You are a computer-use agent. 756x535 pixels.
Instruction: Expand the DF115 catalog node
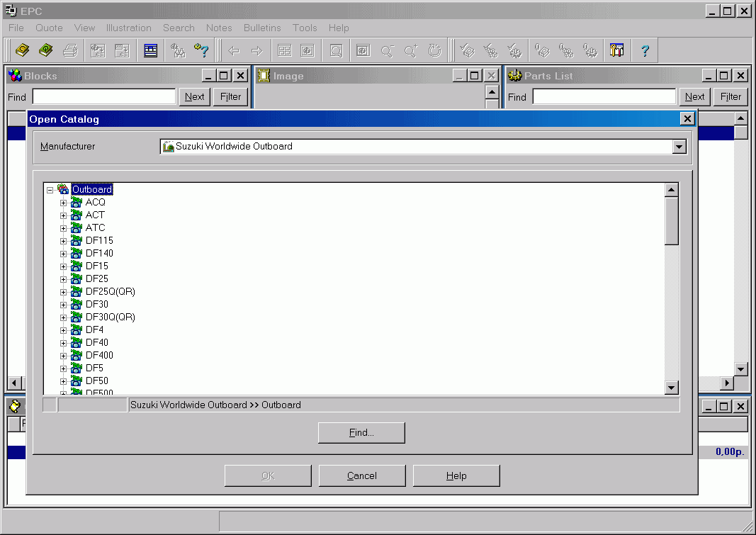(x=63, y=240)
